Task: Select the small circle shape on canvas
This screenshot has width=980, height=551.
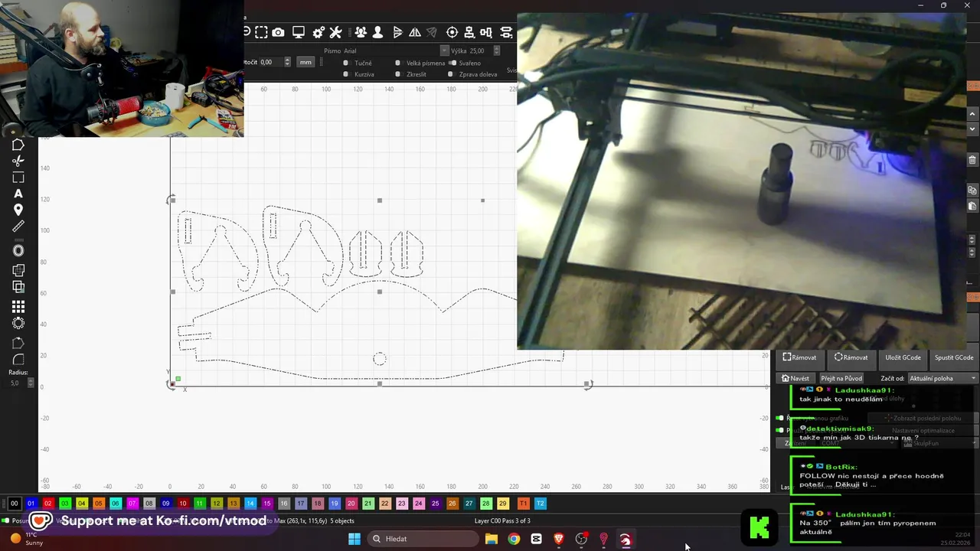Action: 379,358
